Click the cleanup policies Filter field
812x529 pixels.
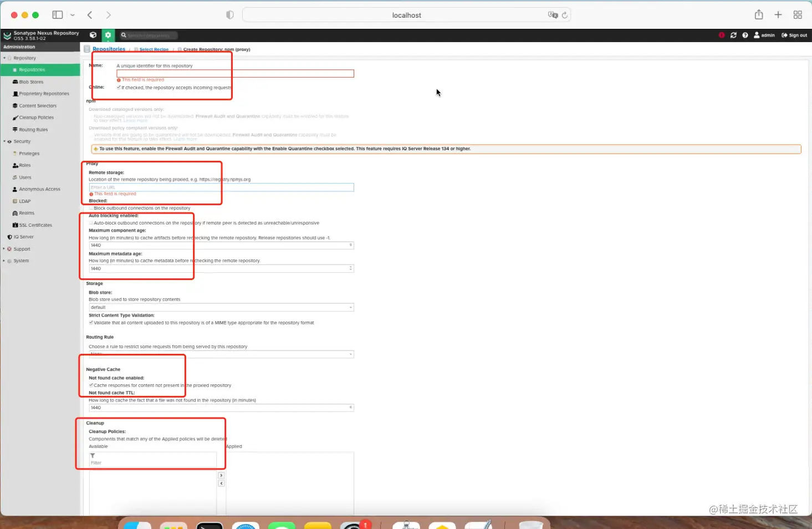[152, 462]
